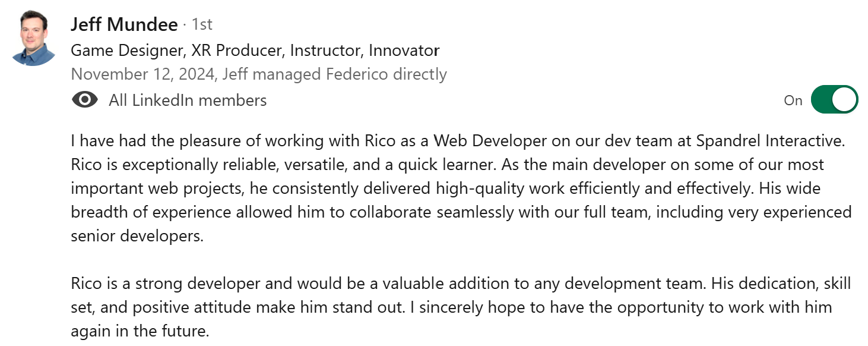Turn off the recommendation visibility switch

(x=834, y=100)
